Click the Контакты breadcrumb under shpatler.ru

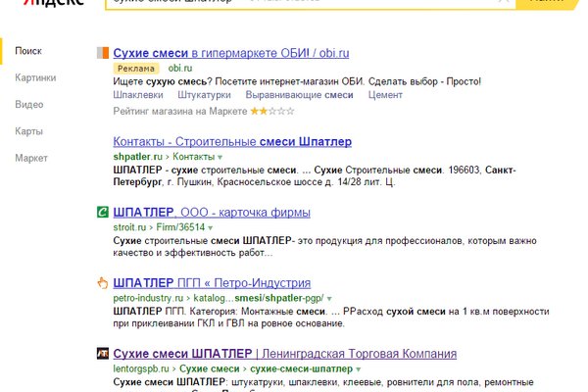click(193, 157)
